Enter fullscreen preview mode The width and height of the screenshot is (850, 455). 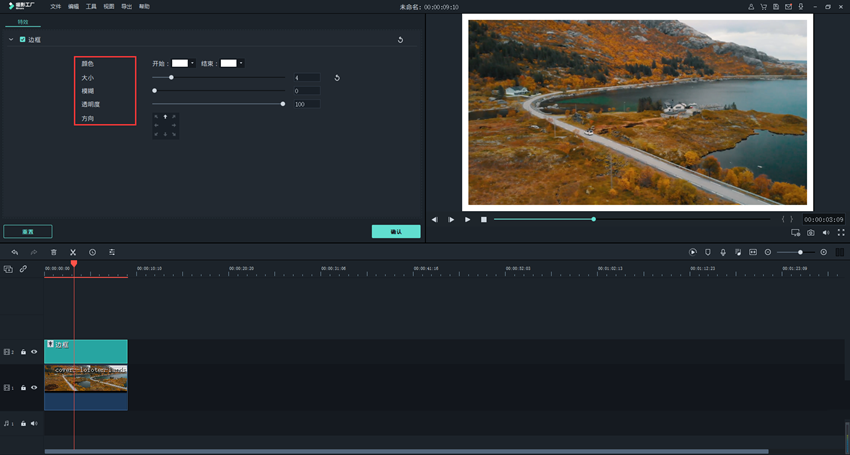click(x=841, y=233)
